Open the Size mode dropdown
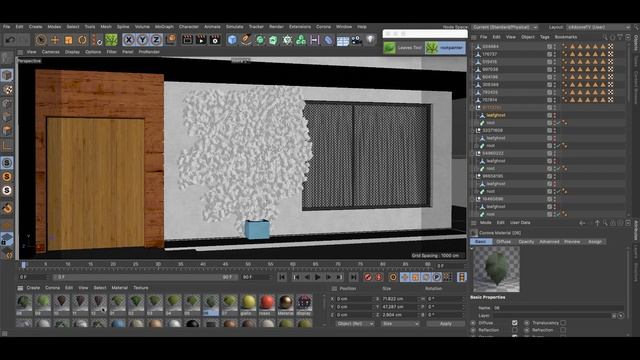 [x=400, y=324]
